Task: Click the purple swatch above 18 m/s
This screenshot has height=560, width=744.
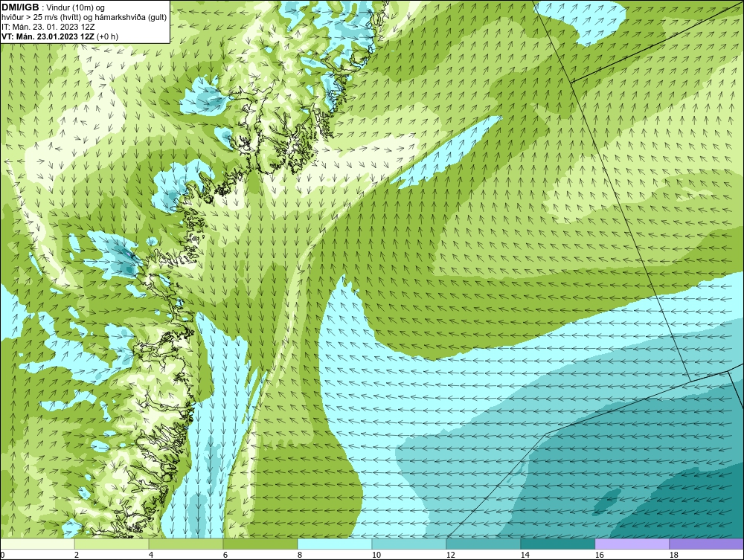Action: coord(707,544)
